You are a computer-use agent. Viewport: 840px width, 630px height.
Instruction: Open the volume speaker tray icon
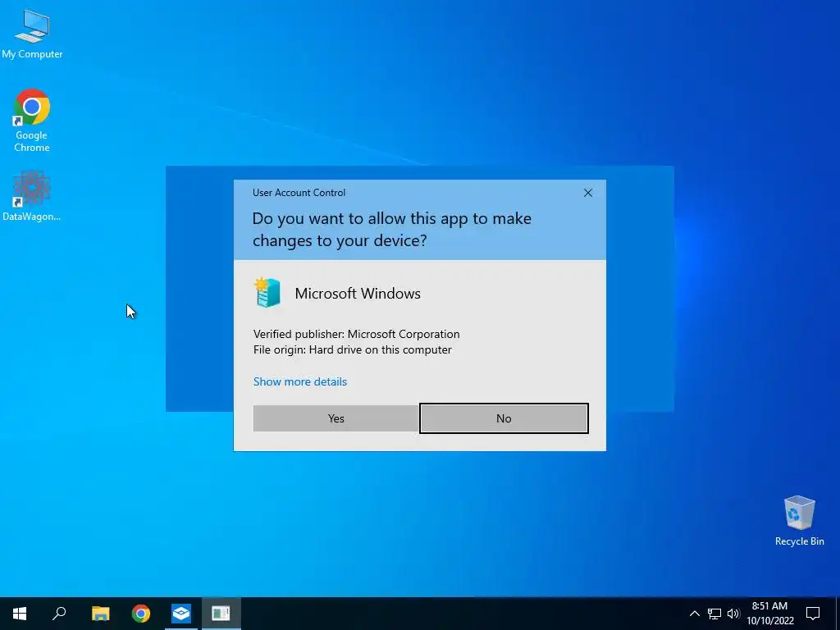[733, 614]
